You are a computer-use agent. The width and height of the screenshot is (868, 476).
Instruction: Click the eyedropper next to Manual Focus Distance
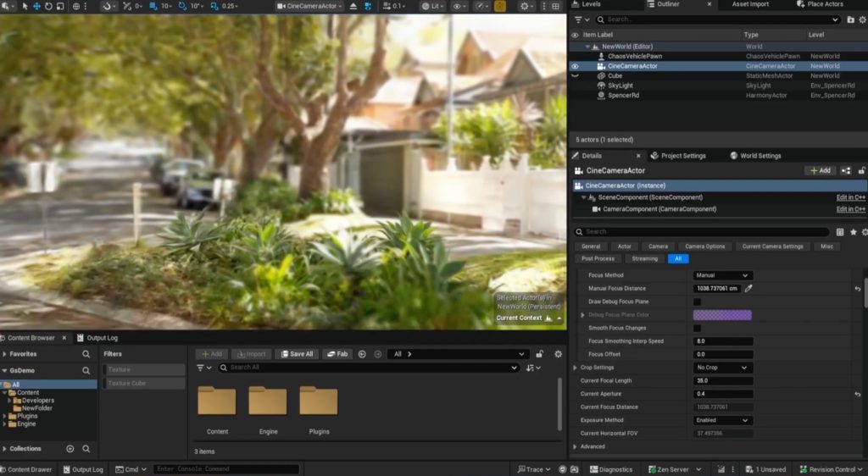pyautogui.click(x=748, y=289)
